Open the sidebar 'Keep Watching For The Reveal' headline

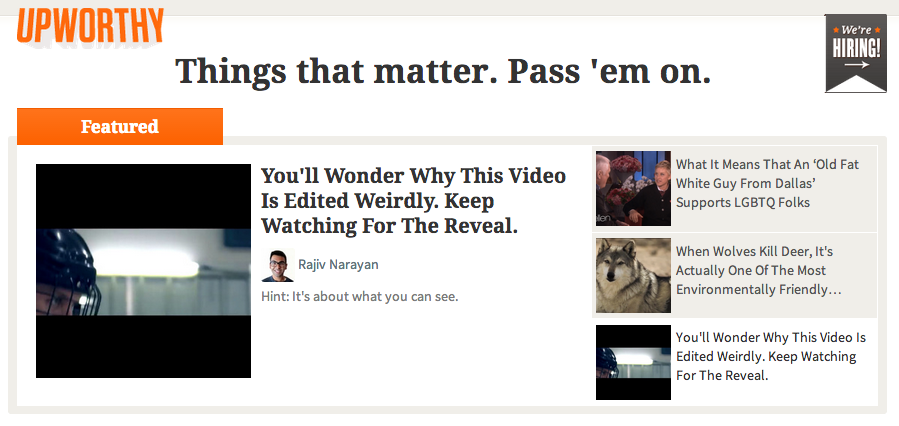(771, 357)
